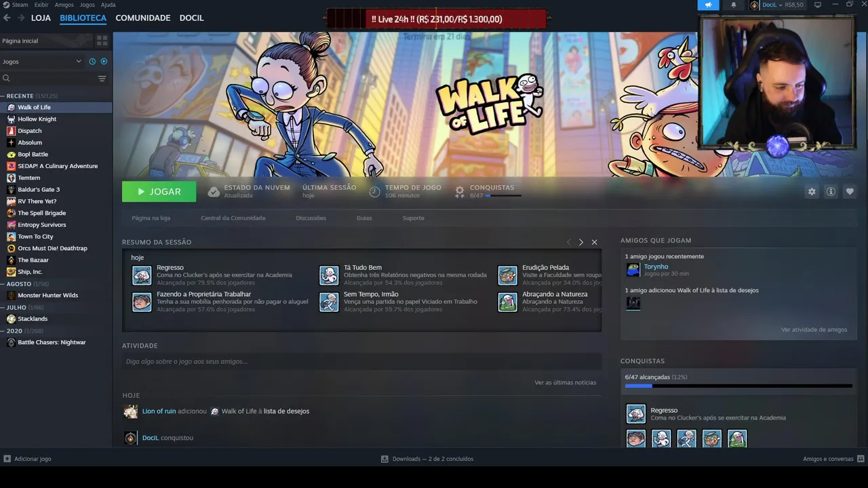Image resolution: width=868 pixels, height=488 pixels.
Task: Open the friends and chat icon
Action: point(860,459)
